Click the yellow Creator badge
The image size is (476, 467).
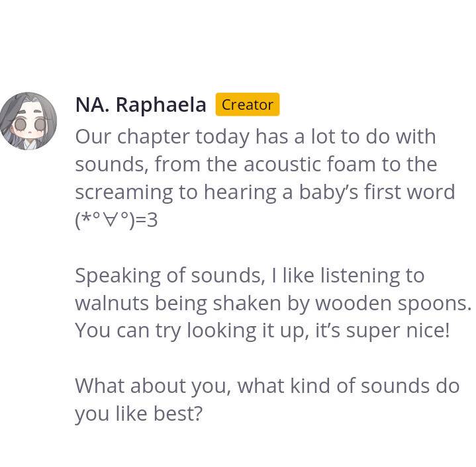click(x=247, y=105)
